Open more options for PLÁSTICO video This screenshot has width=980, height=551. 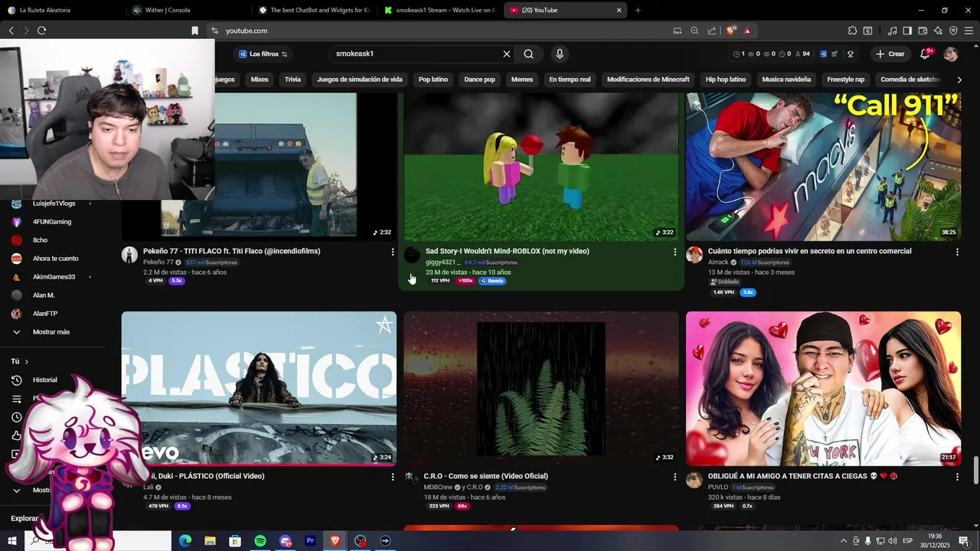click(393, 477)
